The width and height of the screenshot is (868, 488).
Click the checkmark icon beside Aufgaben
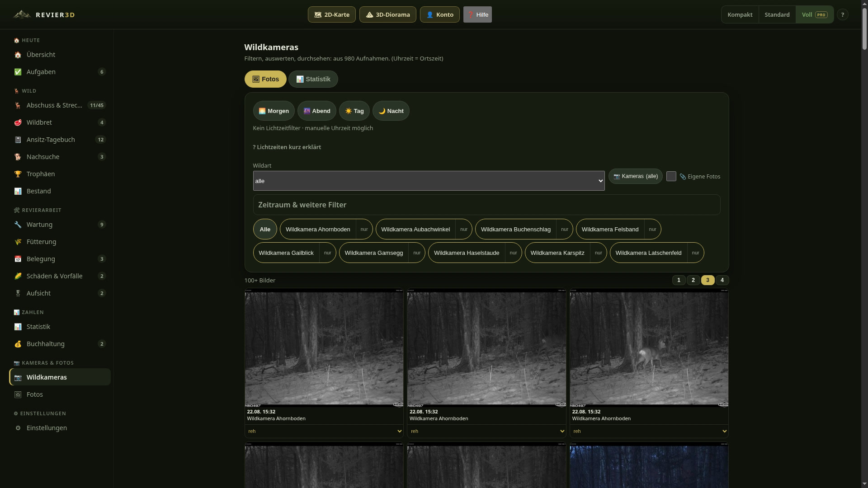tap(18, 72)
